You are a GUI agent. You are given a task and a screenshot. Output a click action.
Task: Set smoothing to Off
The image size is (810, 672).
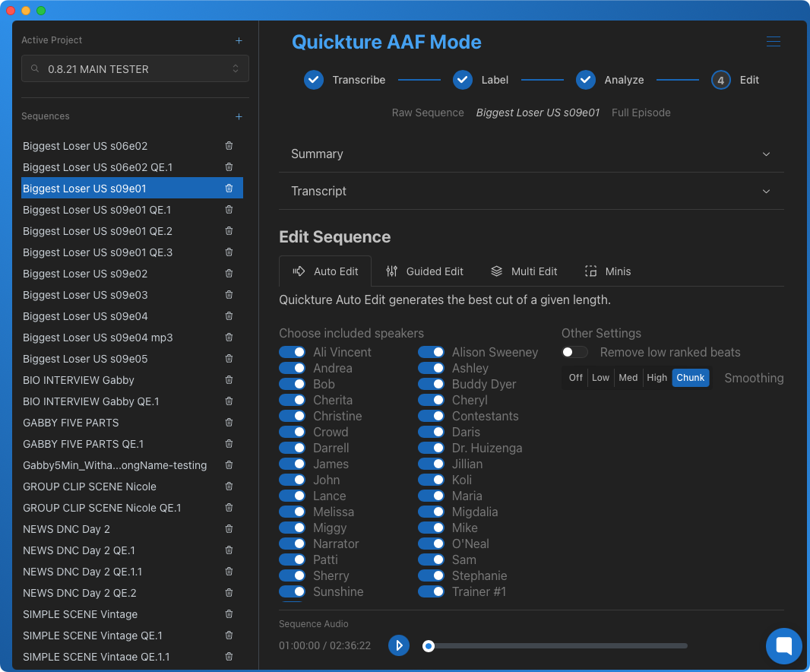click(x=575, y=378)
